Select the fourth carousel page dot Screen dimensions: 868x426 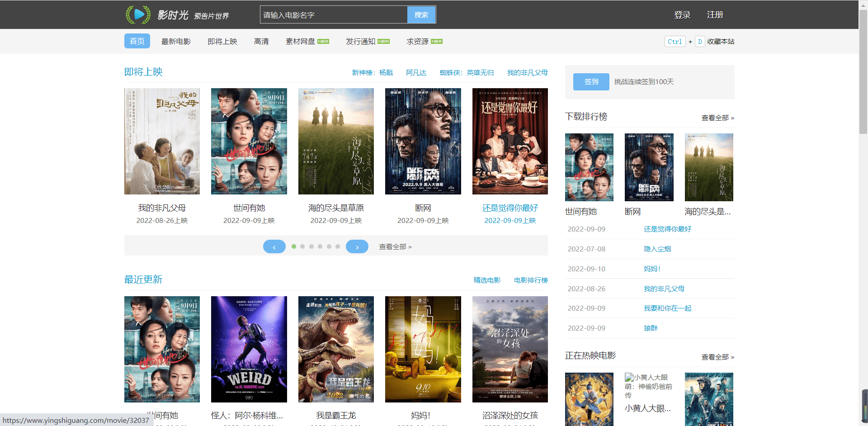tap(320, 246)
